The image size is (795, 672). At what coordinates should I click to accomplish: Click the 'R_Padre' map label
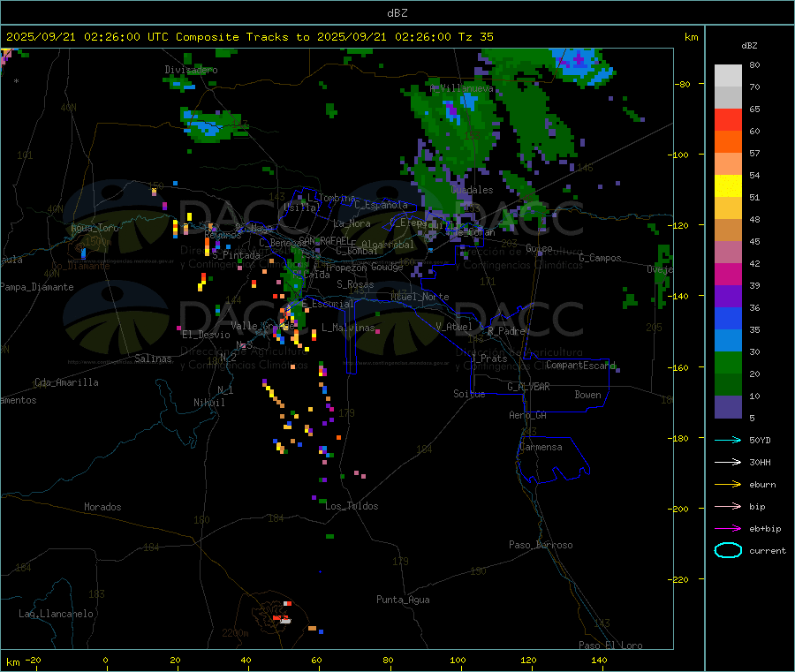[x=506, y=331]
